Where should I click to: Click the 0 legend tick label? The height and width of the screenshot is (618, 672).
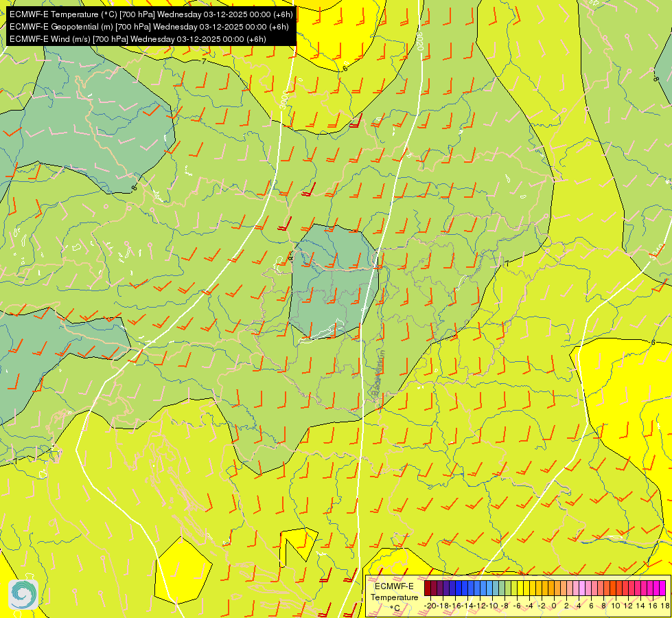tap(554, 606)
